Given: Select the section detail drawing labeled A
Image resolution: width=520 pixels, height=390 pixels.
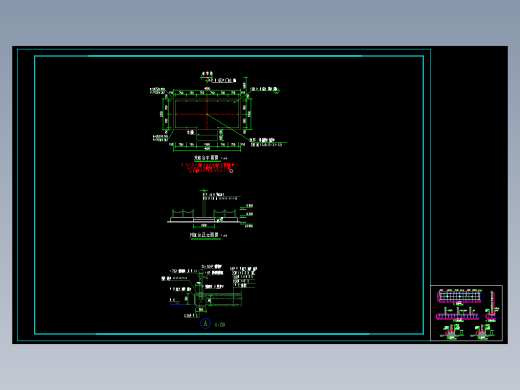Looking at the screenshot, I should coord(209,291).
